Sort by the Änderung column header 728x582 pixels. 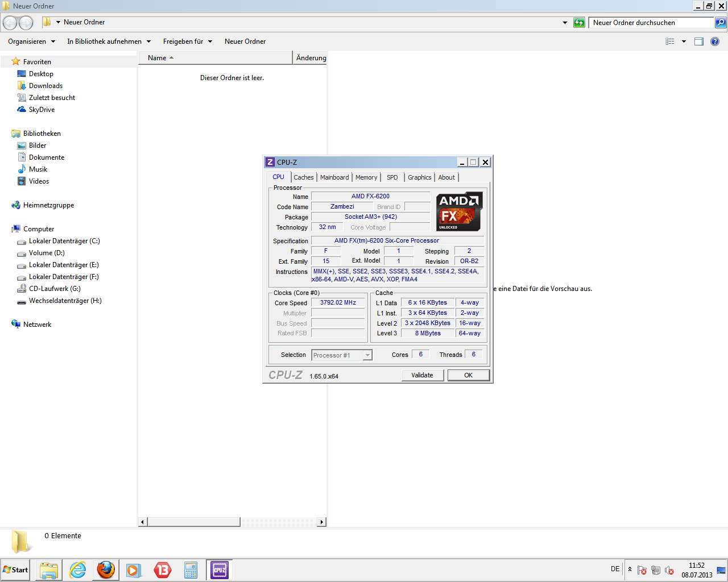pos(311,58)
